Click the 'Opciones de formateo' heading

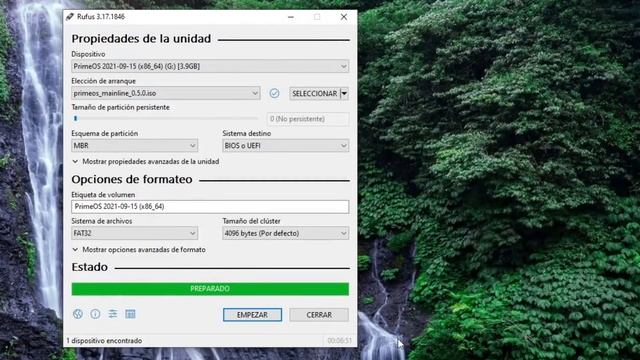click(x=132, y=179)
